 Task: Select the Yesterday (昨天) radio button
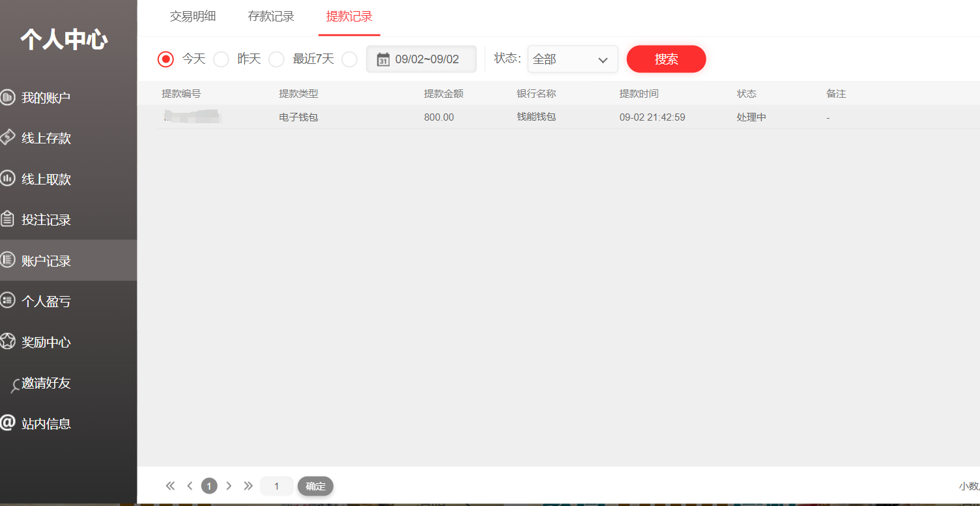point(222,59)
